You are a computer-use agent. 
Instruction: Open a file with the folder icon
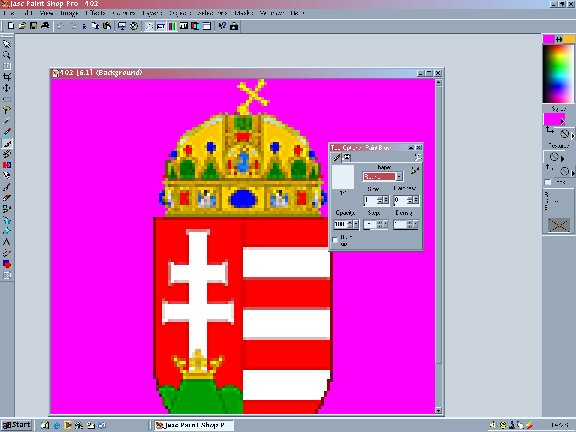[x=22, y=26]
